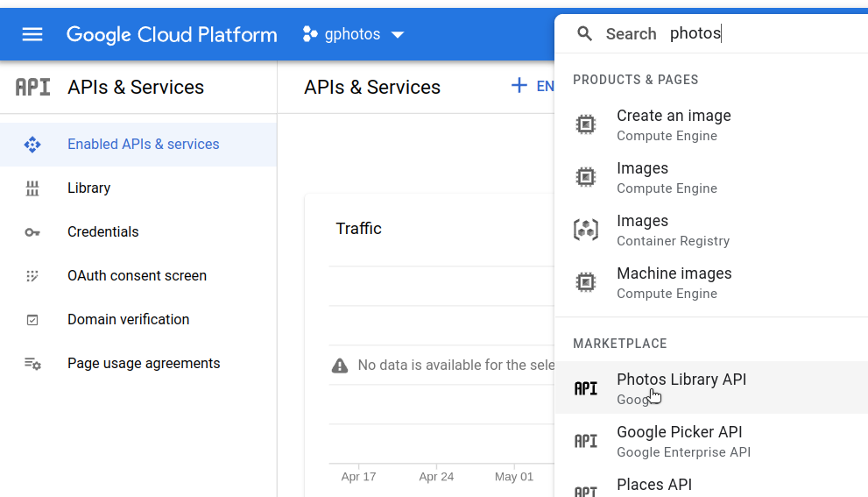Click the Container Registry Images icon
868x497 pixels.
[x=585, y=230]
